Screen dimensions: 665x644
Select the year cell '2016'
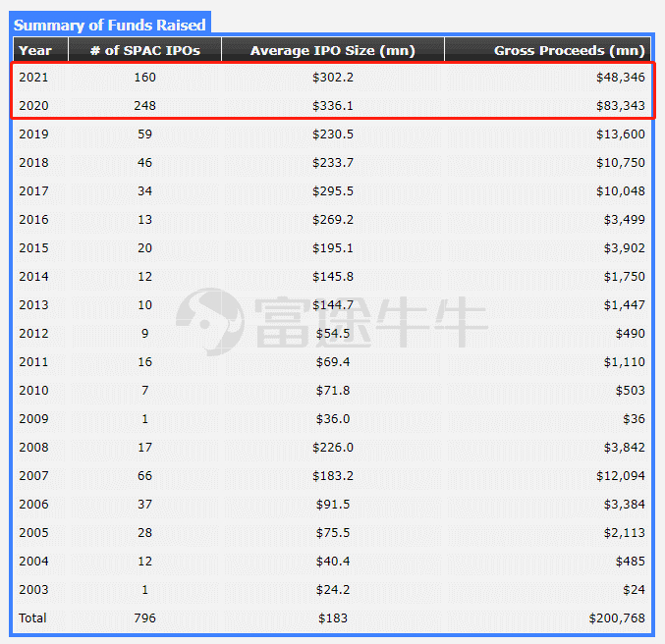pyautogui.click(x=33, y=219)
